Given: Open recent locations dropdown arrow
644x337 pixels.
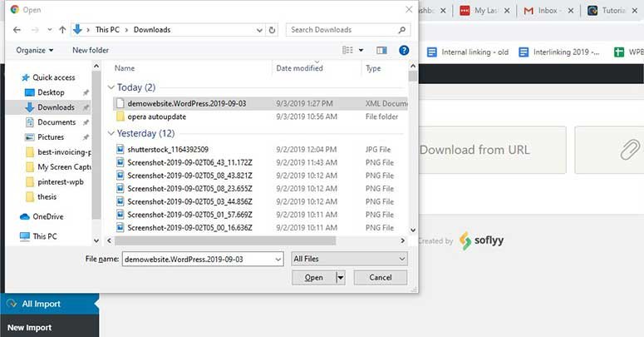Looking at the screenshot, I should pos(50,30).
